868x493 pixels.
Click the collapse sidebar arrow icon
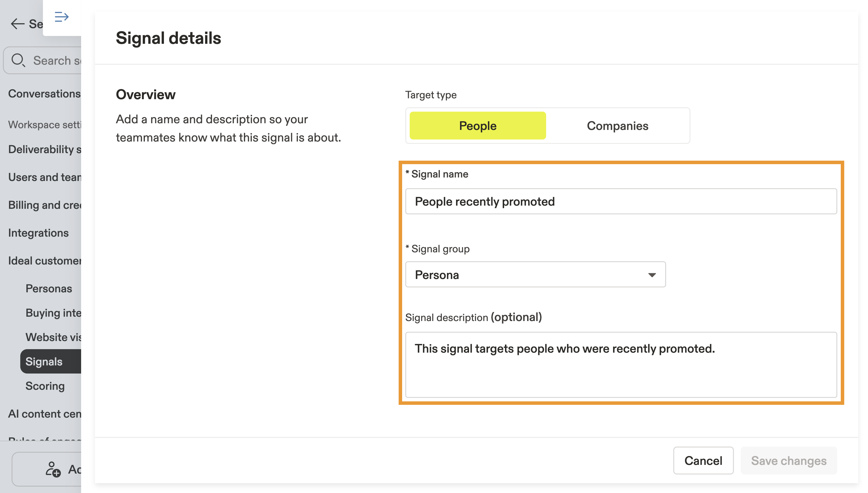click(61, 17)
